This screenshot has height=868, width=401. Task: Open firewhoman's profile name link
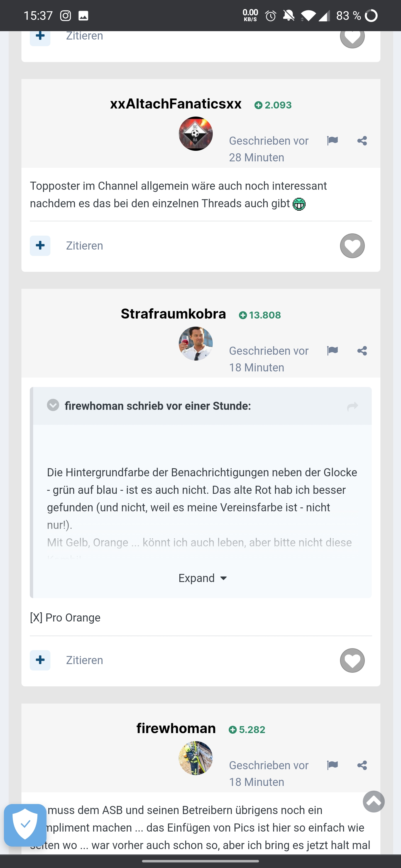click(x=176, y=728)
